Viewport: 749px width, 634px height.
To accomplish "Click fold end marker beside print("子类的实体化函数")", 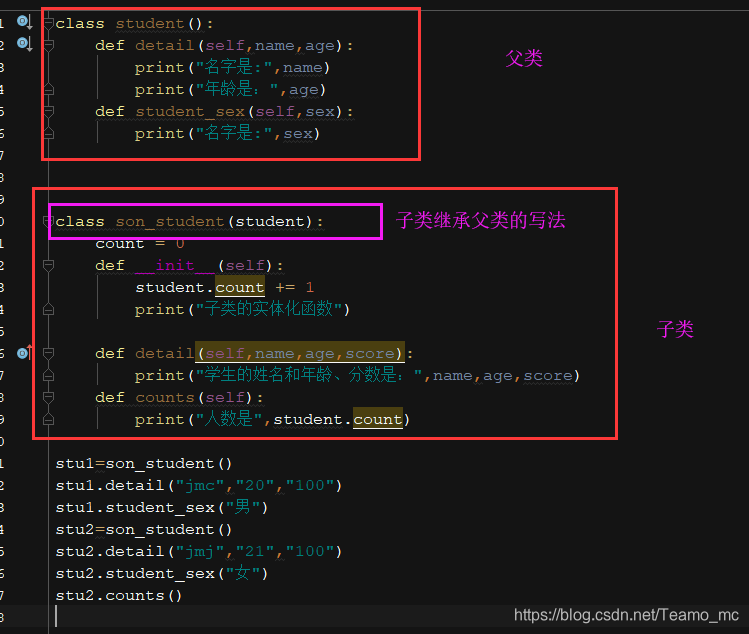I will [x=49, y=310].
